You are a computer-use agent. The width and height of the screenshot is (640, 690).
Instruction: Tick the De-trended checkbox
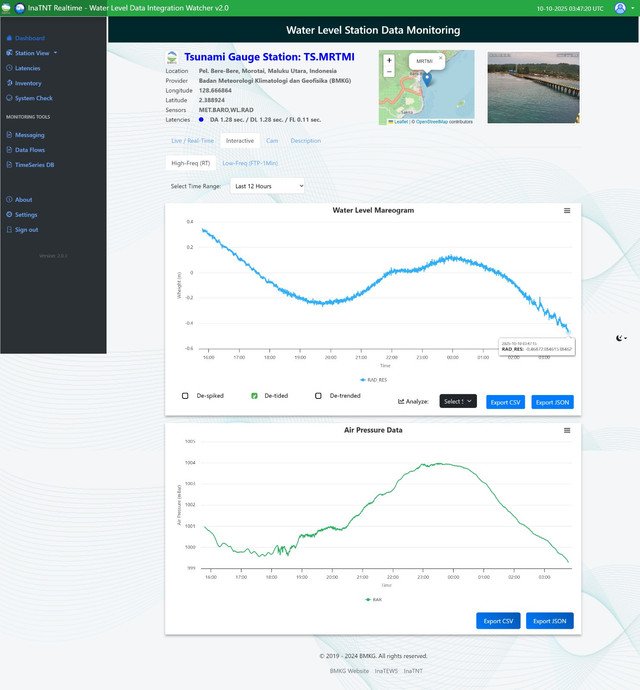pyautogui.click(x=319, y=396)
